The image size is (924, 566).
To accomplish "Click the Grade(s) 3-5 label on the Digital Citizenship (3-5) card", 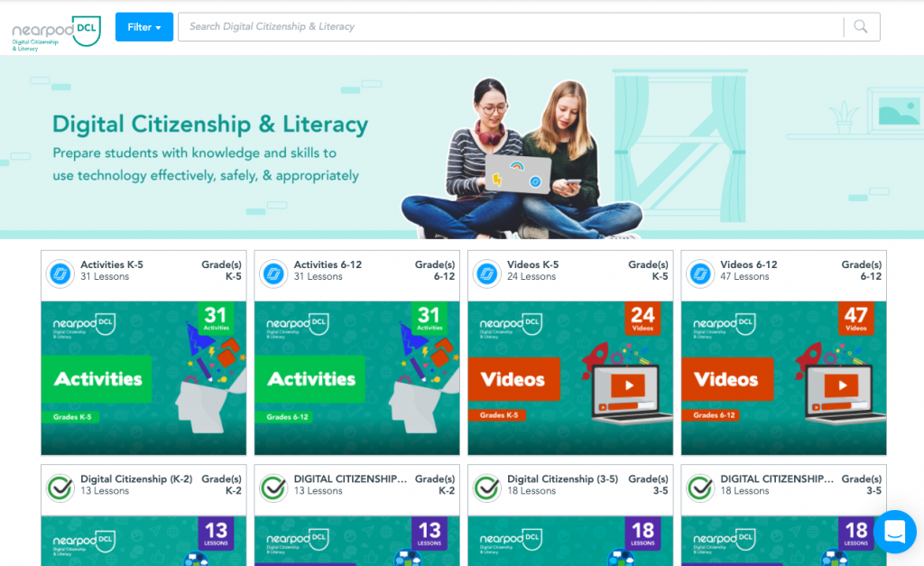I will pos(648,485).
